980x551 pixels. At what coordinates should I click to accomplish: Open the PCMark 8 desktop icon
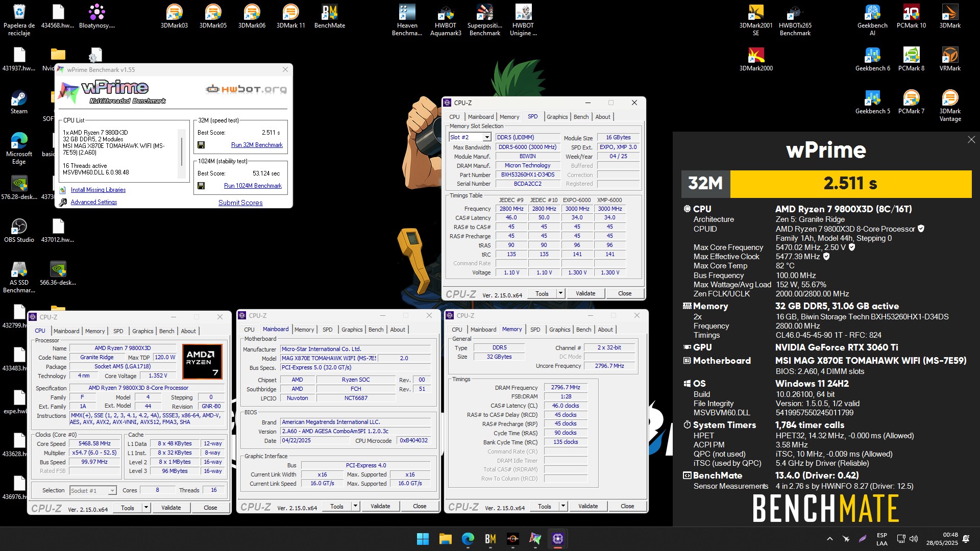tap(911, 59)
